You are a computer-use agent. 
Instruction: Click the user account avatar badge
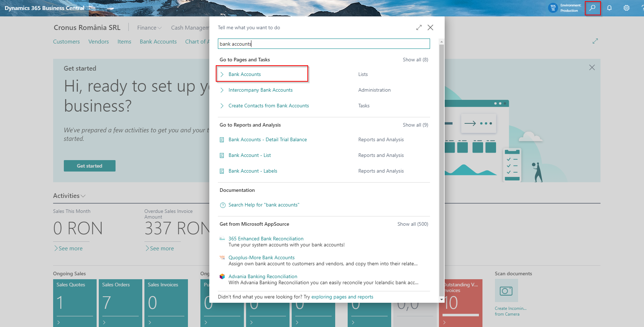(553, 8)
